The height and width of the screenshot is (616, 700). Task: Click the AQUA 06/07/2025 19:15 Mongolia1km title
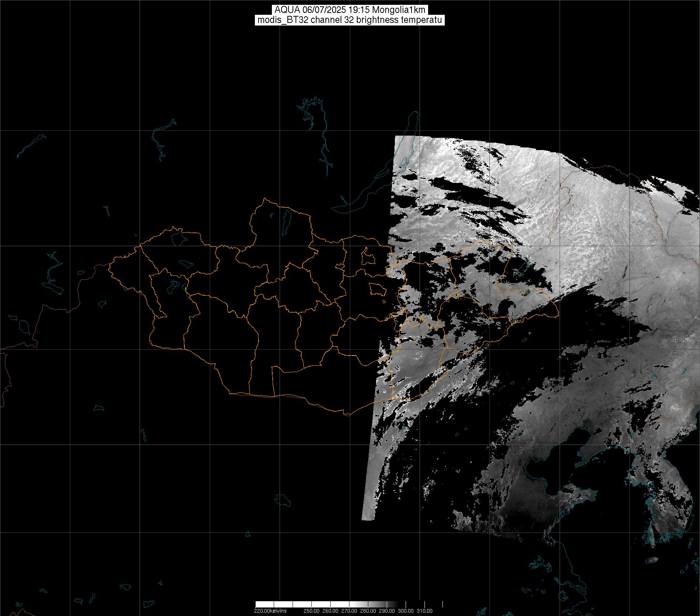(x=349, y=10)
